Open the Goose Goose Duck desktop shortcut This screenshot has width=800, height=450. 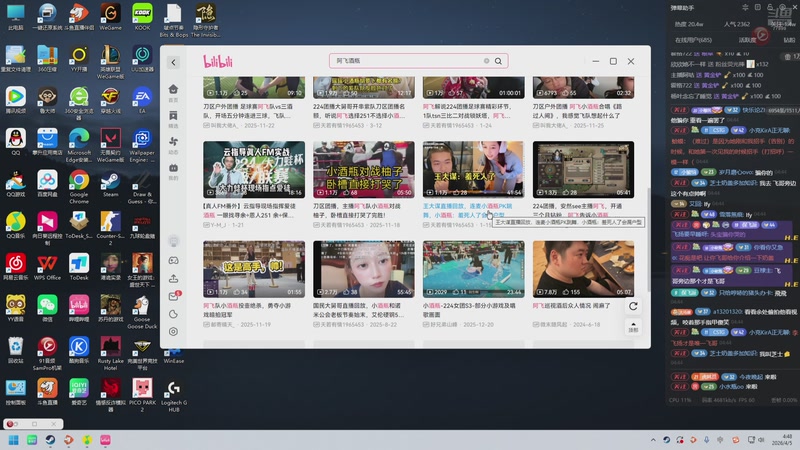click(x=142, y=313)
